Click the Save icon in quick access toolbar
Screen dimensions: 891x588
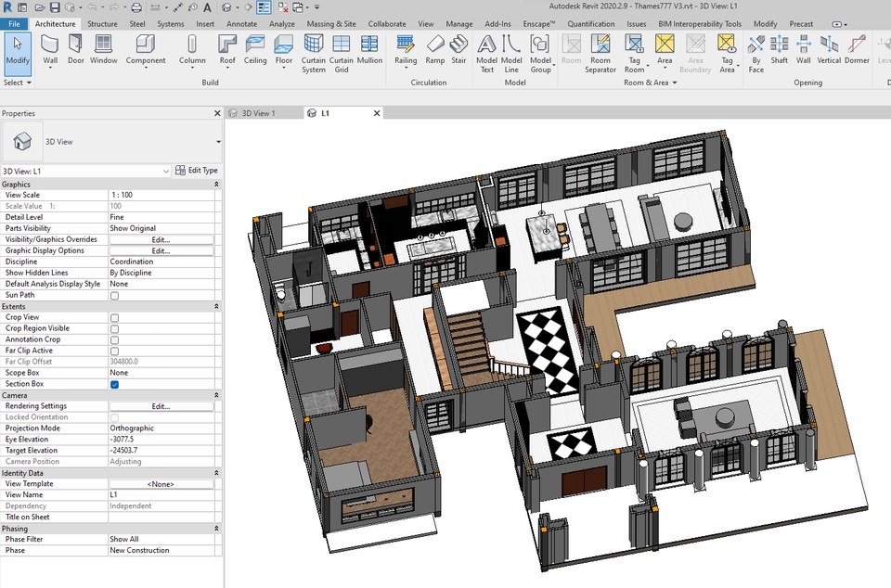click(x=55, y=7)
